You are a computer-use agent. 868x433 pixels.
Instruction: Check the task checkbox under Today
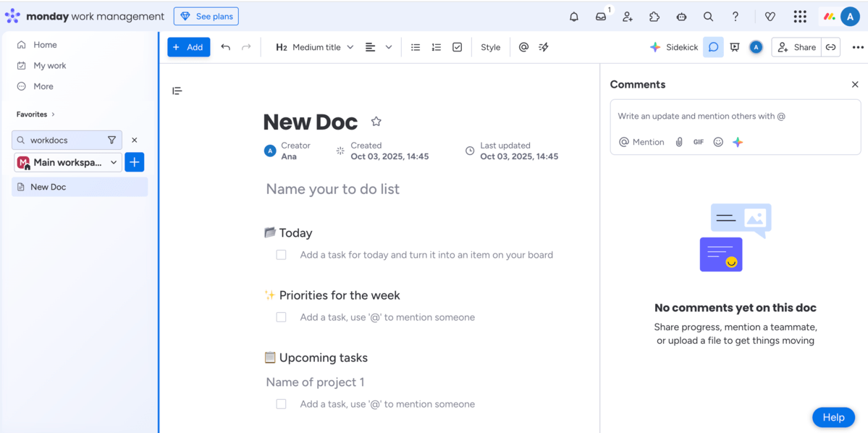(281, 254)
